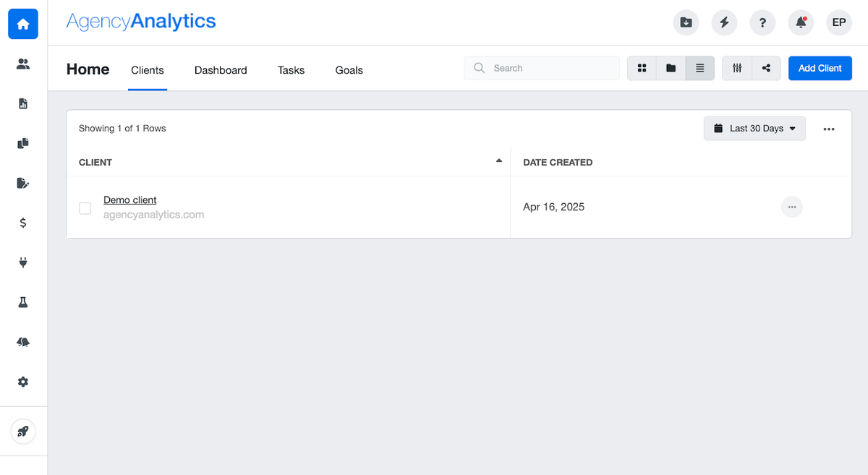Open the Demo client link

(x=130, y=200)
